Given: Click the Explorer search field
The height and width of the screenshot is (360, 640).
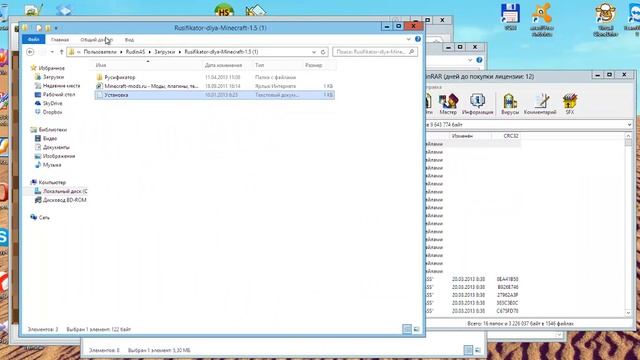Looking at the screenshot, I should tap(375, 52).
